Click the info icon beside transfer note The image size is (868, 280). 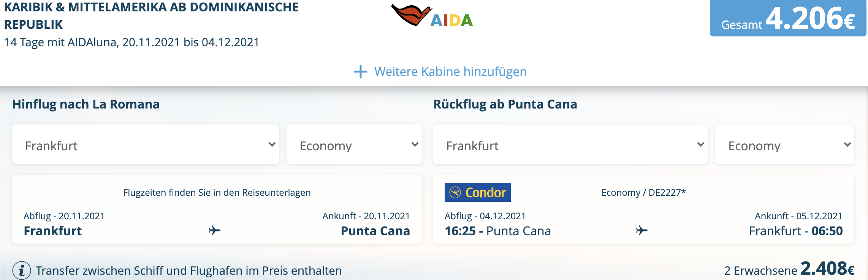pos(22,271)
